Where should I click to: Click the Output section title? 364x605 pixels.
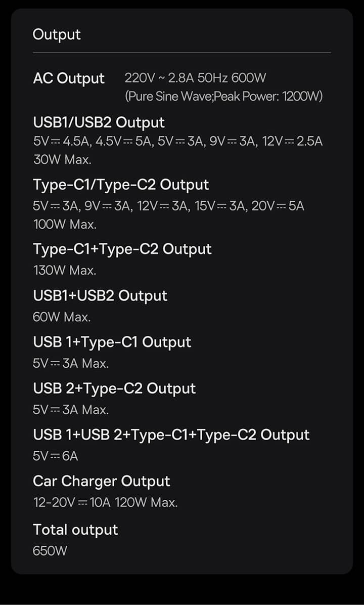click(x=57, y=34)
